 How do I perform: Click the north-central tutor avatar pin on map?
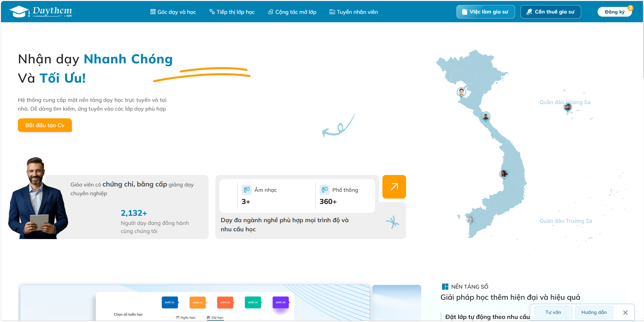[x=485, y=117]
